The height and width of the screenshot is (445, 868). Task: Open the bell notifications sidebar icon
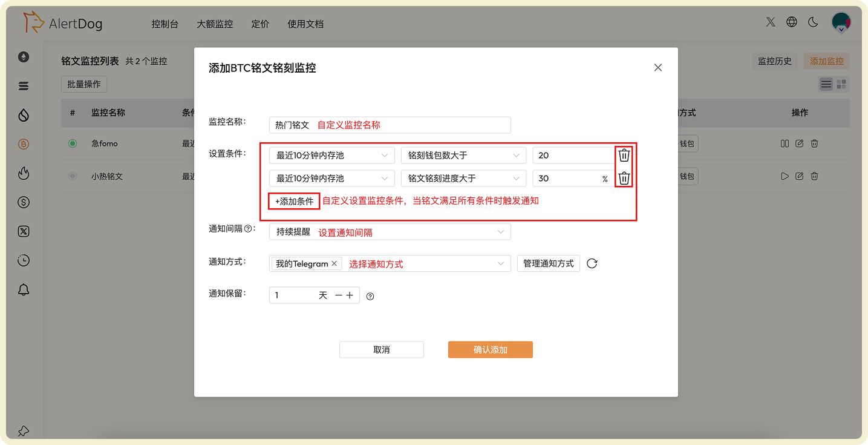(x=23, y=289)
